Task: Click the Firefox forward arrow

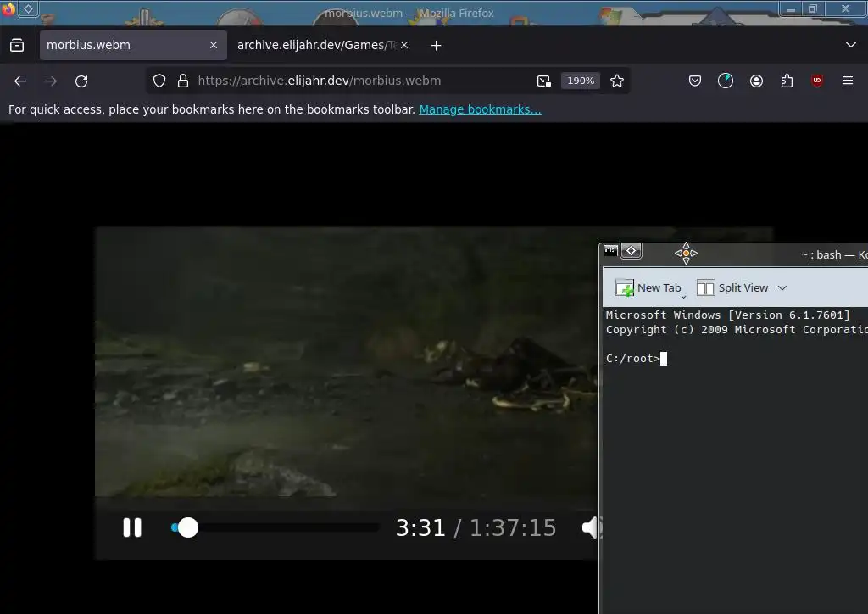Action: [x=51, y=81]
